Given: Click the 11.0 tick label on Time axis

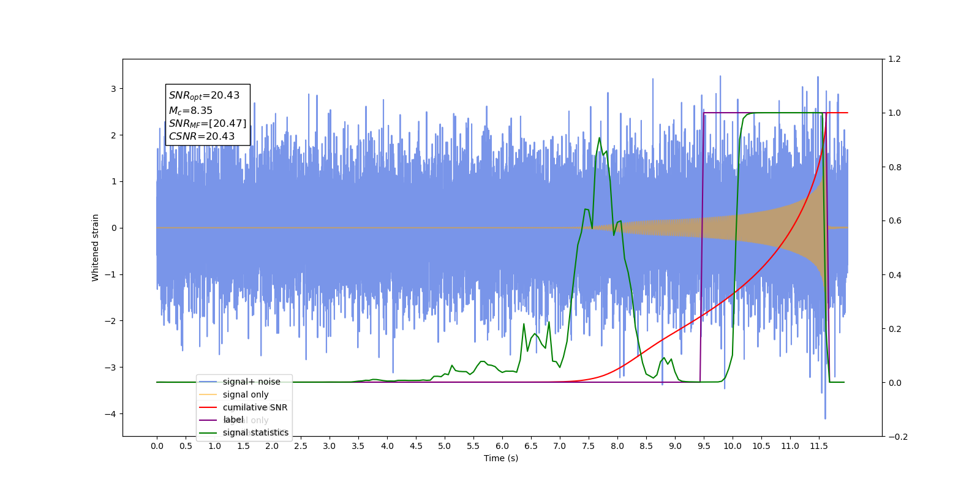Looking at the screenshot, I should click(790, 446).
